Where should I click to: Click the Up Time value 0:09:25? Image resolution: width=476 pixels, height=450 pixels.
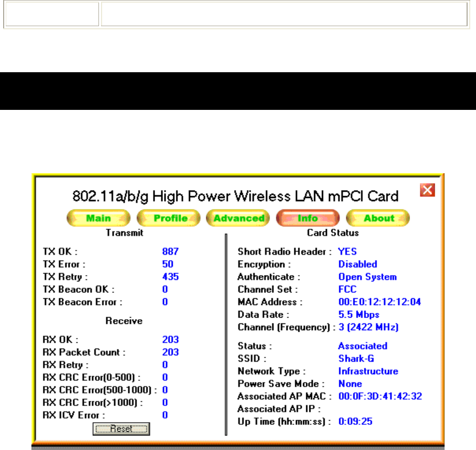[x=355, y=421]
